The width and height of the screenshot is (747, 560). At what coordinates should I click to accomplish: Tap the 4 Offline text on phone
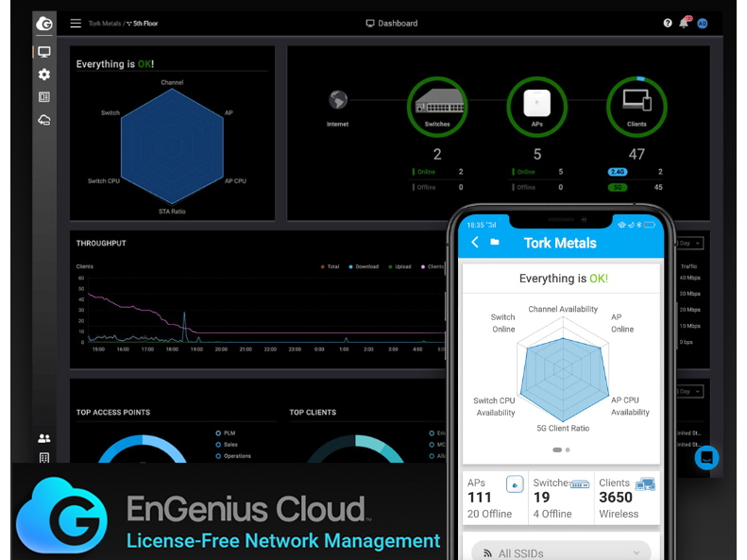pyautogui.click(x=552, y=514)
